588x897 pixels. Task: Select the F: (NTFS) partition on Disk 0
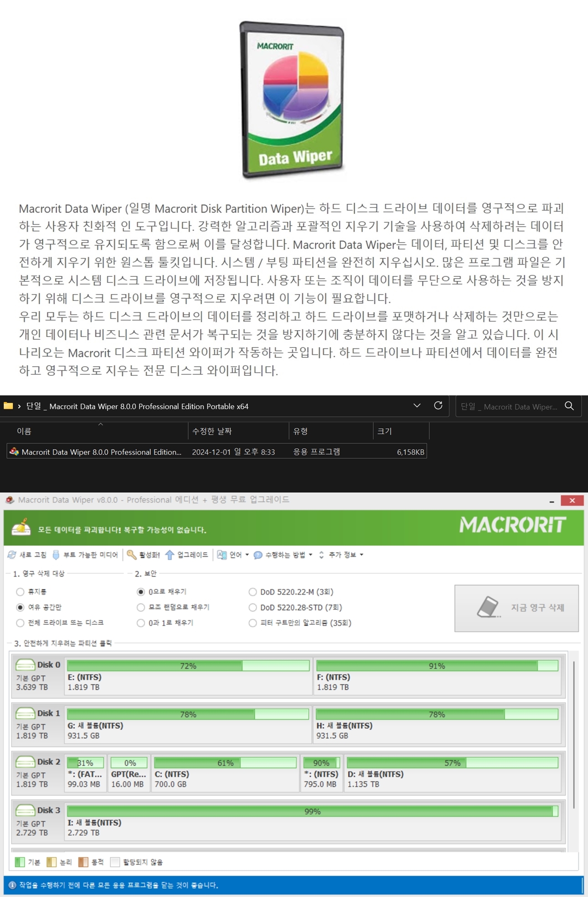[x=437, y=676]
